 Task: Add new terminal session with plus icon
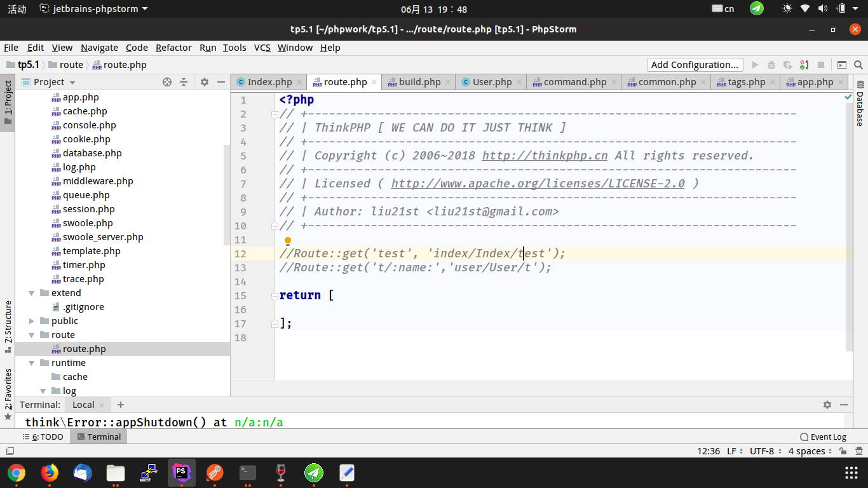pyautogui.click(x=121, y=405)
